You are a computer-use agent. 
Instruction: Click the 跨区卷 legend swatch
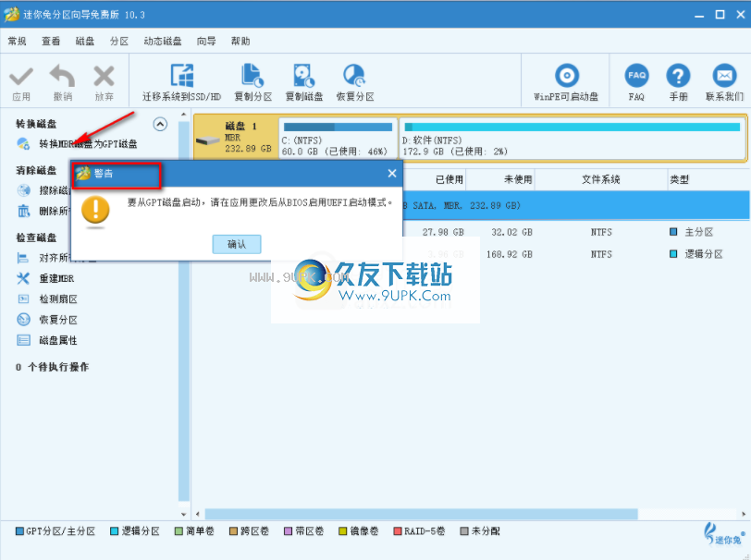233,531
